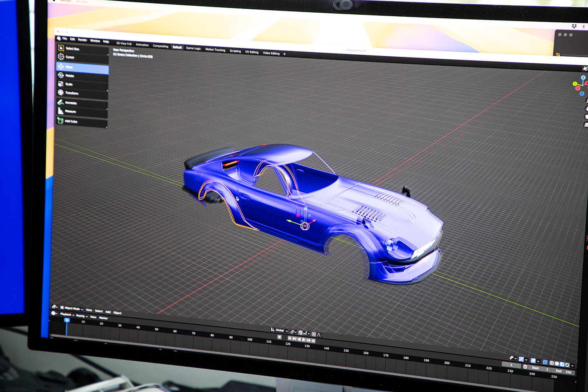Expand the Playback dropdown in timeline
The image size is (588, 392).
67,314
